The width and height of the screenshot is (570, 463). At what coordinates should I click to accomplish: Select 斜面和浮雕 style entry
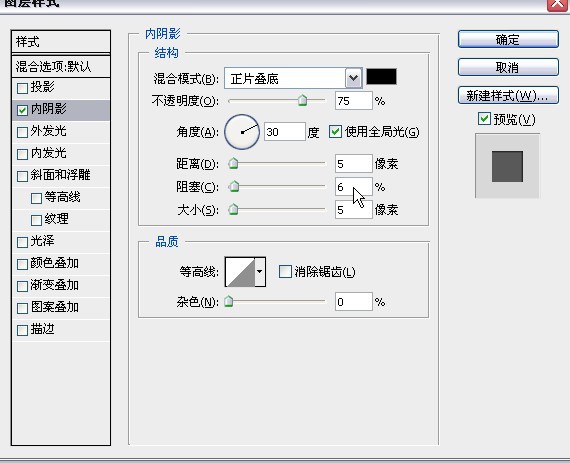click(x=61, y=176)
